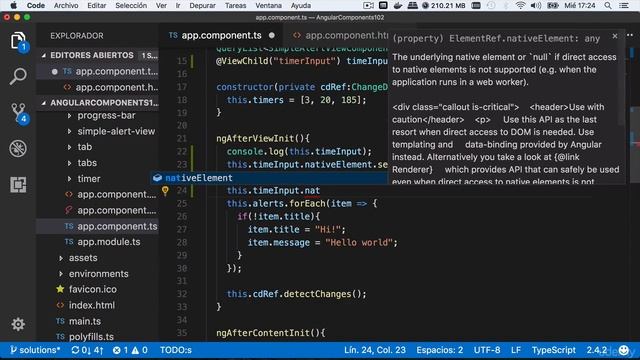Click the solutions git branch indicator

click(x=36, y=350)
